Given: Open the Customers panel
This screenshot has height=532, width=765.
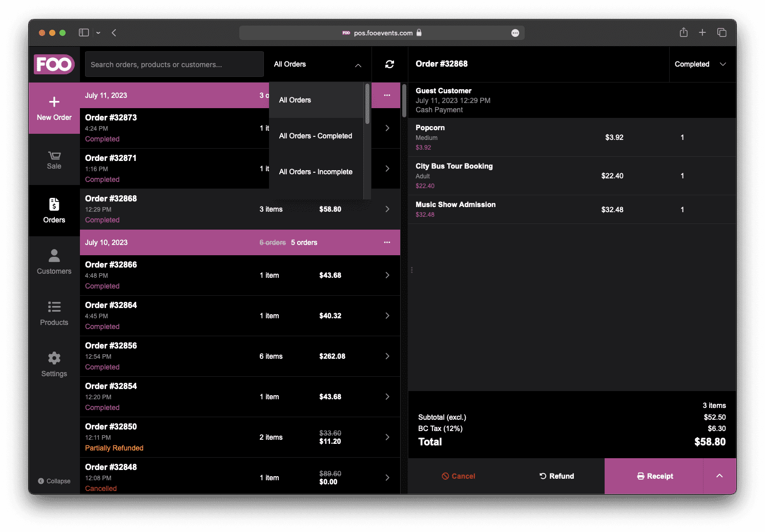Looking at the screenshot, I should (54, 262).
